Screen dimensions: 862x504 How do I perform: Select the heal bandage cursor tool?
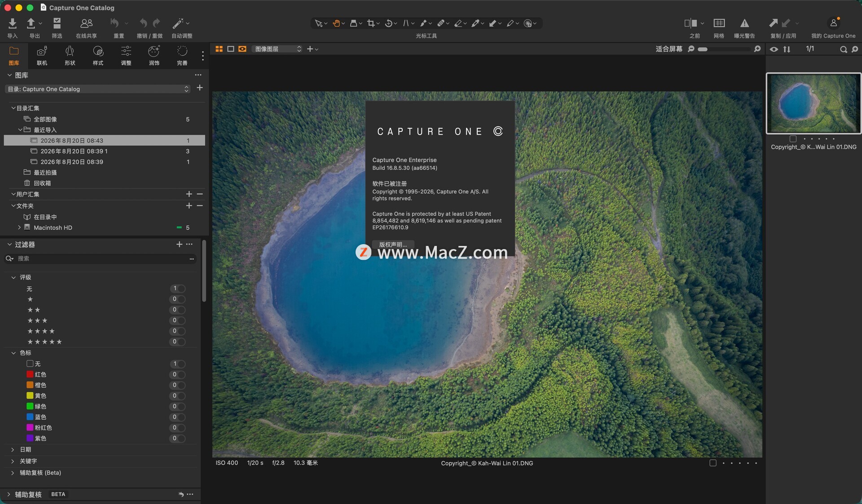(441, 23)
